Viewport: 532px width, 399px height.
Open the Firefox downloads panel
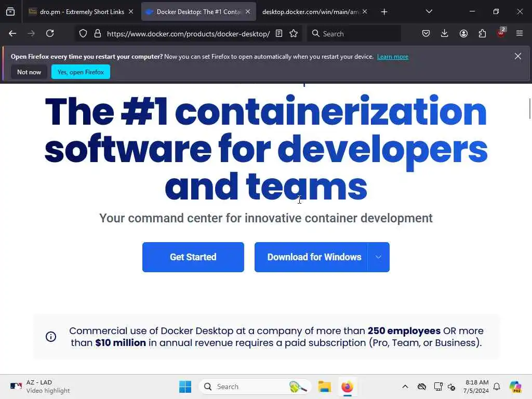445,34
